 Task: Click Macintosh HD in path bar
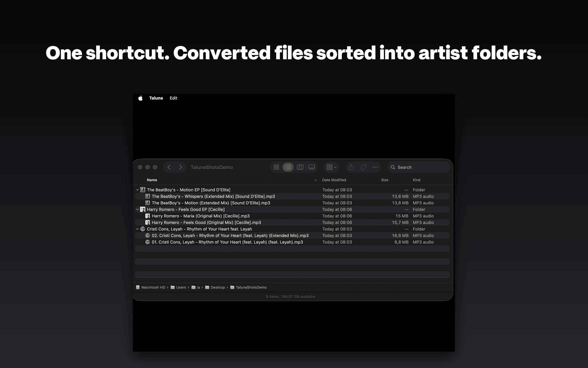(x=151, y=287)
